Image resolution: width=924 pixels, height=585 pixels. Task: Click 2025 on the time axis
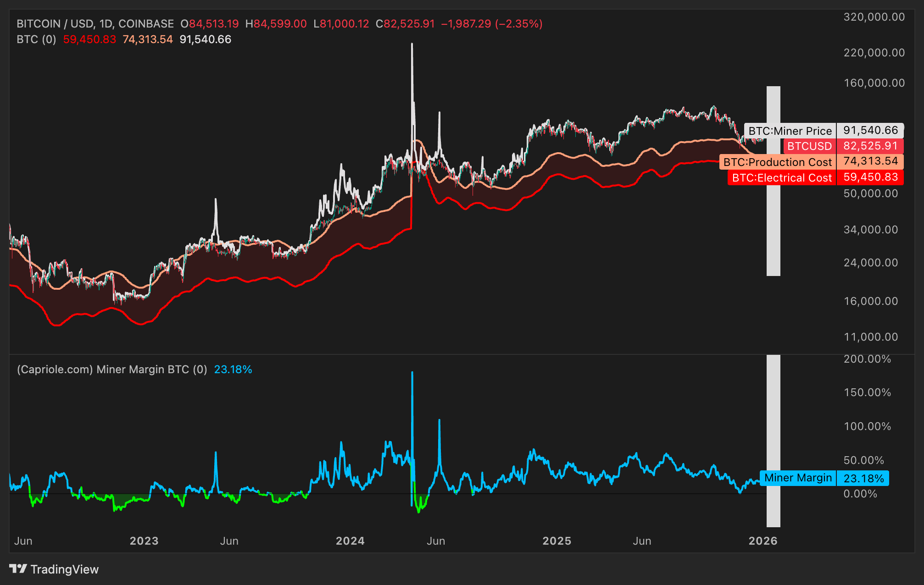click(558, 541)
